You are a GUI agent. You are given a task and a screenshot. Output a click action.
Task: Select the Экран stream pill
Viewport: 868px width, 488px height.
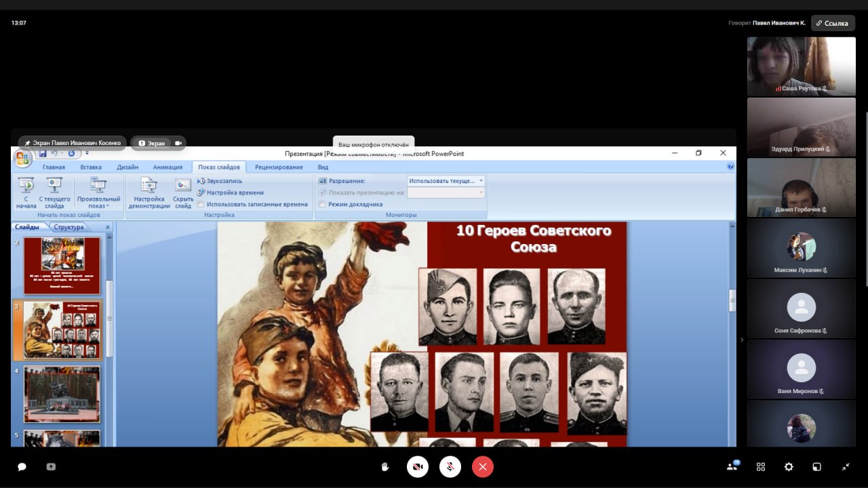(151, 143)
